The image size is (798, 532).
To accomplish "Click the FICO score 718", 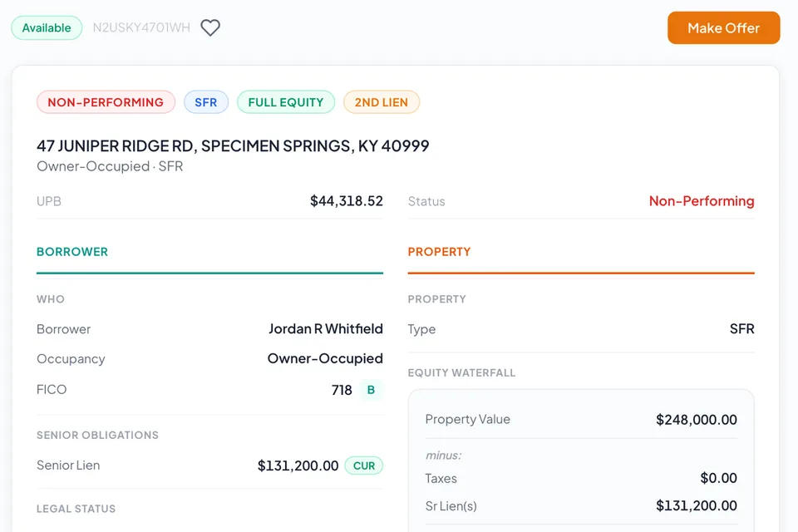I will pyautogui.click(x=342, y=390).
